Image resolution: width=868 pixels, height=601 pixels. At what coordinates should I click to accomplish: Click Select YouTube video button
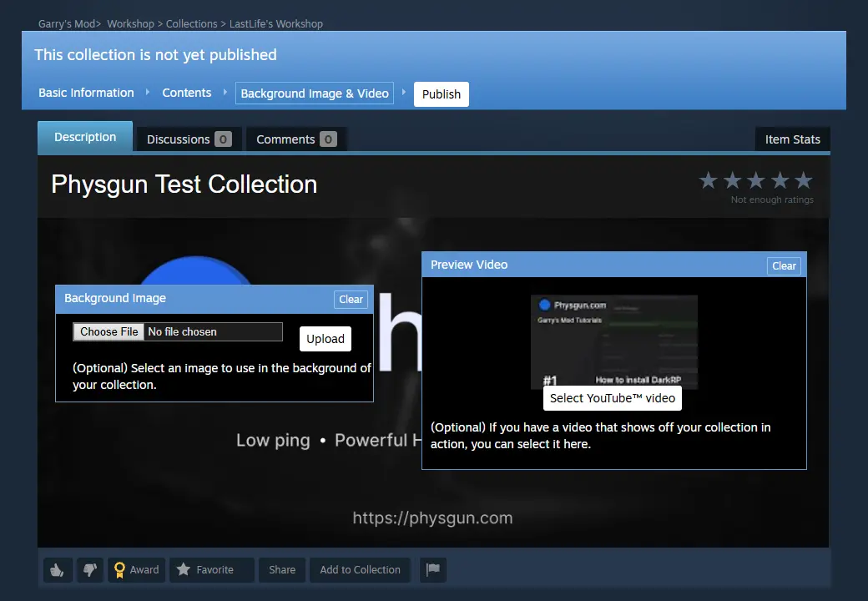point(612,398)
